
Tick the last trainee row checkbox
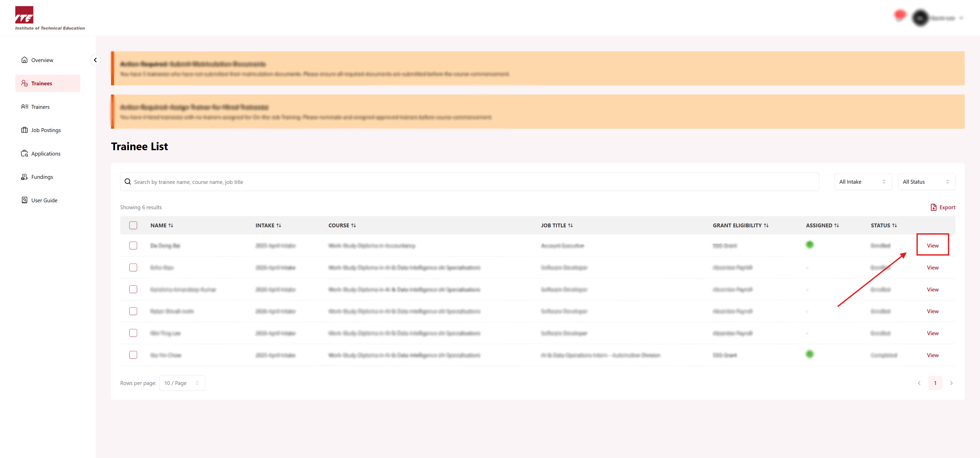click(133, 355)
